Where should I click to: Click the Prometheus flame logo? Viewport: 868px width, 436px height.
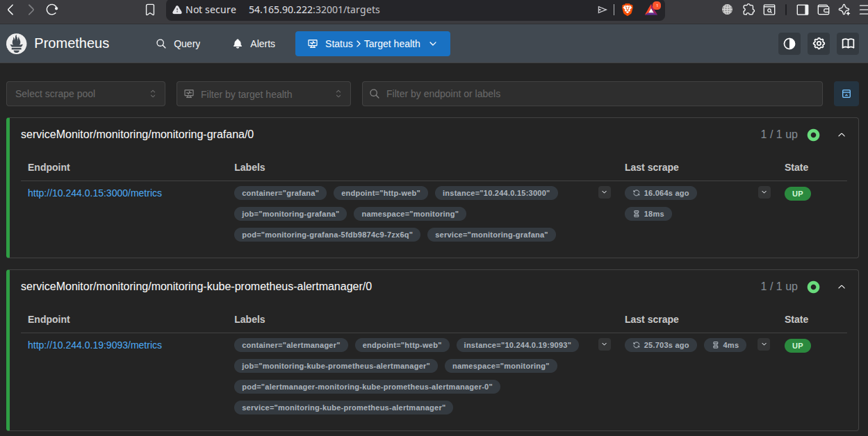click(17, 44)
